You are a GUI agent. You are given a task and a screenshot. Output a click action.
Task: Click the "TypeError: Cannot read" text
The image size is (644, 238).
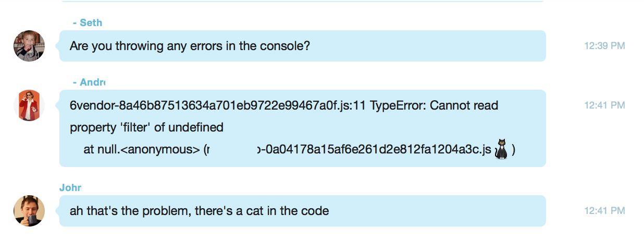coord(434,106)
